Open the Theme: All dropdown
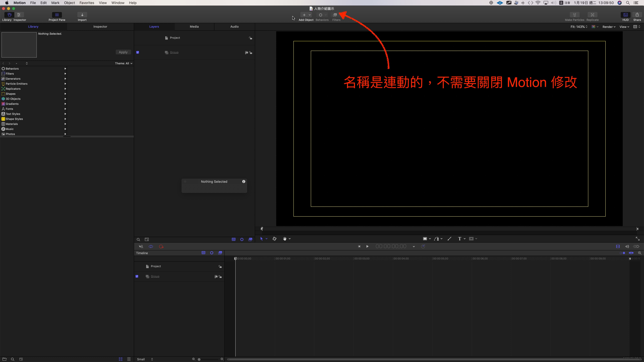The image size is (644, 362). [124, 63]
